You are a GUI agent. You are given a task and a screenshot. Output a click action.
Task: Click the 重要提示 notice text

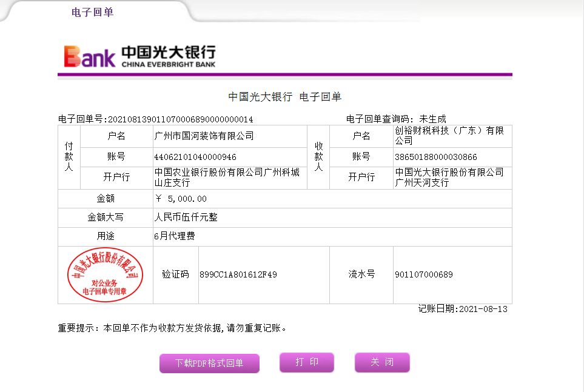(172, 328)
